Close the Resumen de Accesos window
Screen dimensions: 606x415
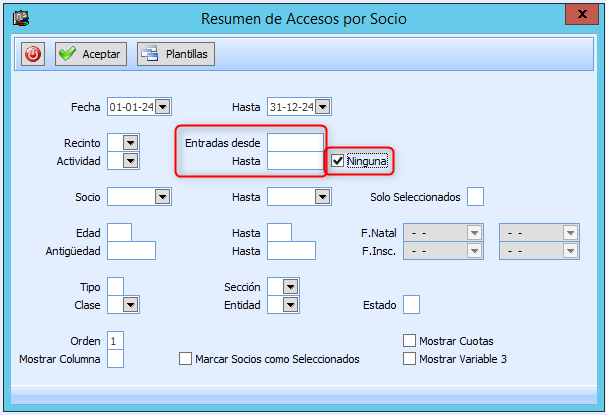[x=582, y=15]
